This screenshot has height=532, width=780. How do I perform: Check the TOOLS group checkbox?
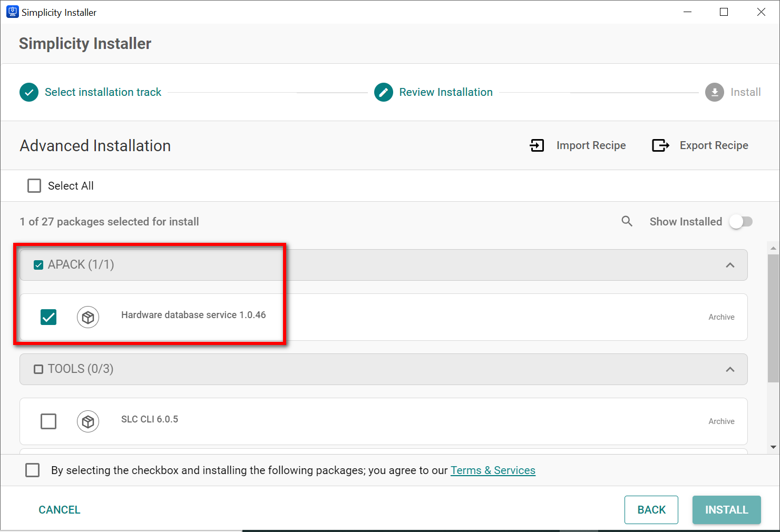click(x=38, y=369)
